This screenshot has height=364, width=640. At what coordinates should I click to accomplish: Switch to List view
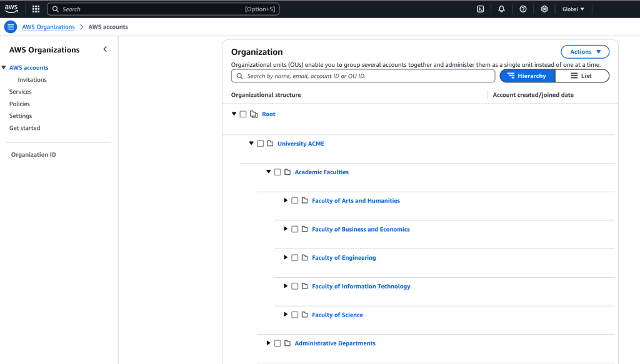tap(582, 76)
